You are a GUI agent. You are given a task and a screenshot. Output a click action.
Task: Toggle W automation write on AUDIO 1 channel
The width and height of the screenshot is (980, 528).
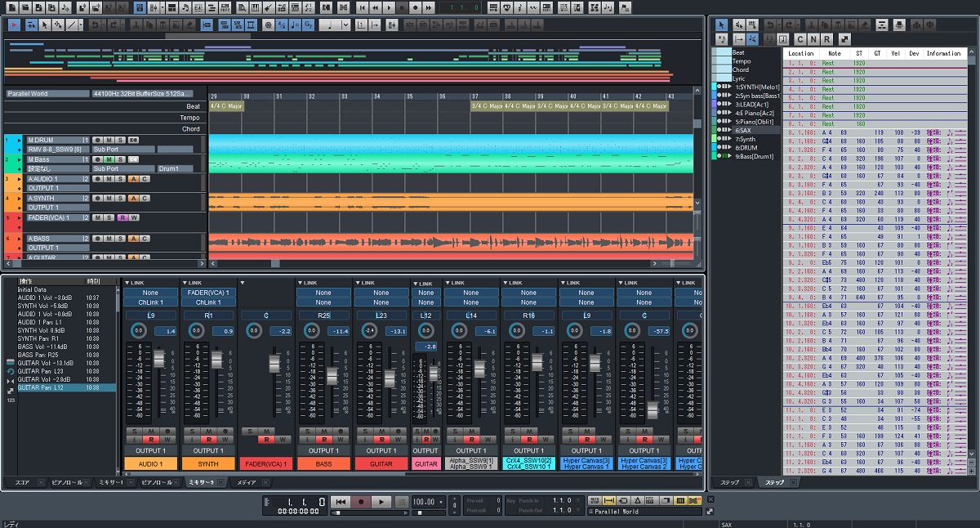coord(167,440)
